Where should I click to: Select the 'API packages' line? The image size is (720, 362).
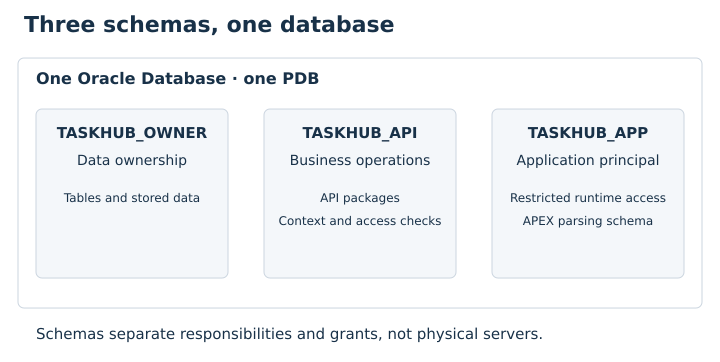pyautogui.click(x=360, y=198)
